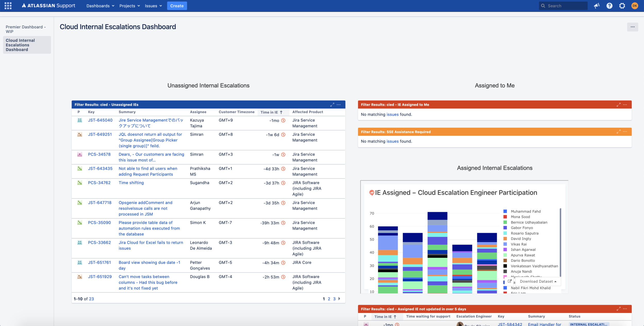Viewport: 644px width, 326px height.
Task: Open issue PCS-35090
Action: (x=99, y=222)
